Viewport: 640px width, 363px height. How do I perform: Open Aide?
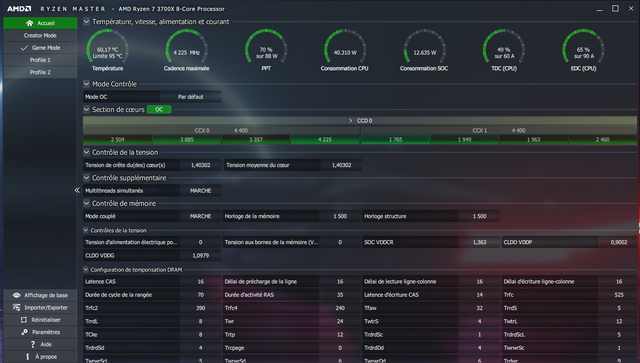point(40,344)
